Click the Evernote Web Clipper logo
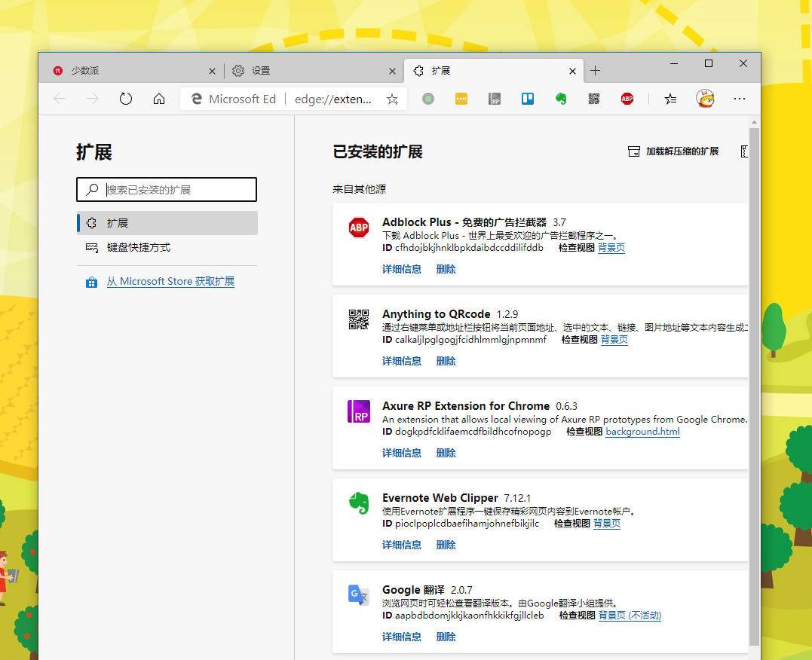Viewport: 812px width, 660px height. pyautogui.click(x=358, y=503)
